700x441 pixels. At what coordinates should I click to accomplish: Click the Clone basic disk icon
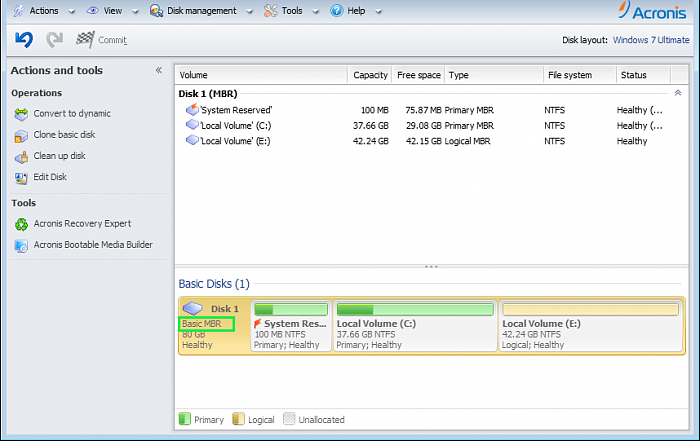tap(22, 135)
